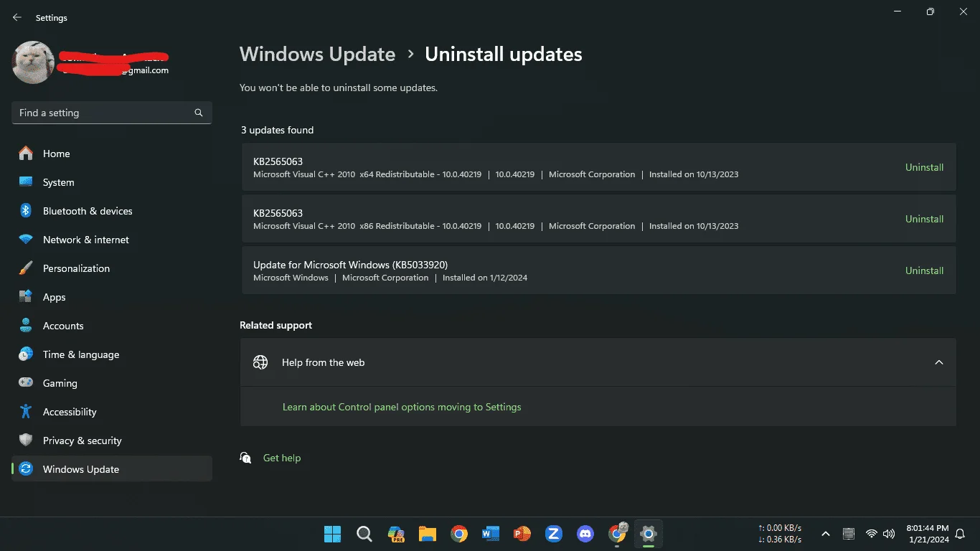Click the globe icon beside Help from the web
The image size is (980, 551).
click(x=260, y=362)
